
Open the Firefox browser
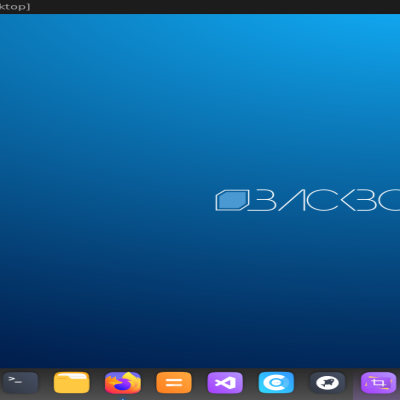pyautogui.click(x=123, y=383)
